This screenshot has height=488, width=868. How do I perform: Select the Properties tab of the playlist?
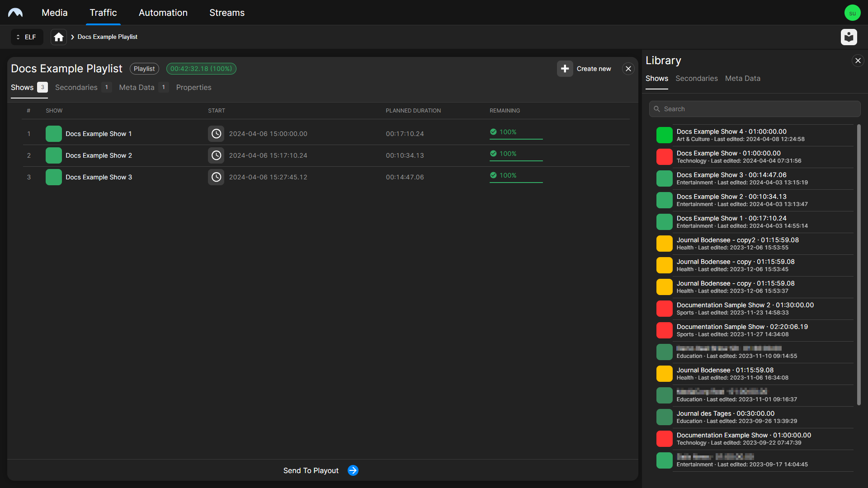193,87
